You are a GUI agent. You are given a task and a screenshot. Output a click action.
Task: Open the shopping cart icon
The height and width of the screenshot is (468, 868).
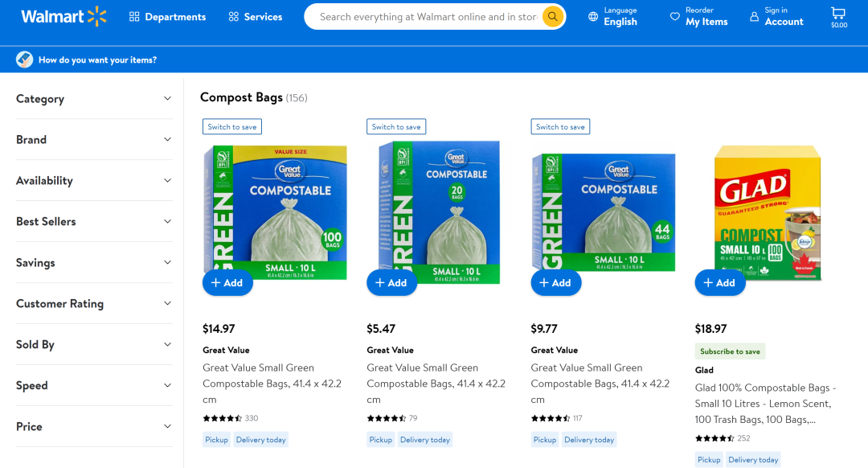click(838, 13)
